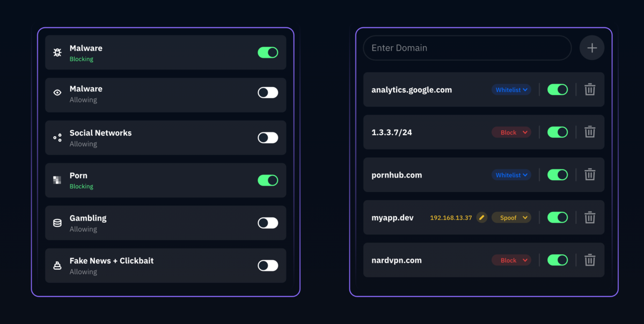Delete the analytics.google.com rule via trash icon

coord(590,90)
